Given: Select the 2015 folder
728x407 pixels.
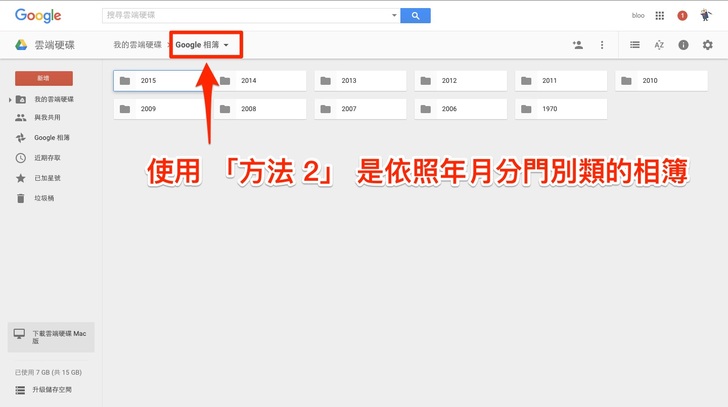Looking at the screenshot, I should 159,81.
